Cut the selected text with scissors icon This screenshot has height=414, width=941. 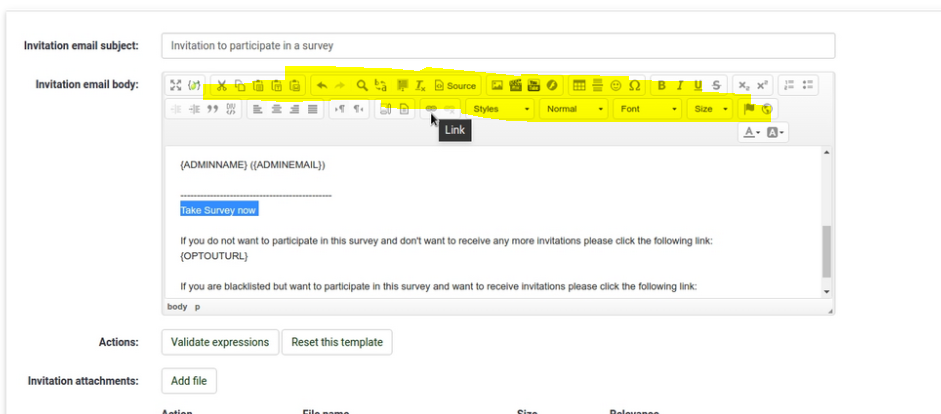221,85
